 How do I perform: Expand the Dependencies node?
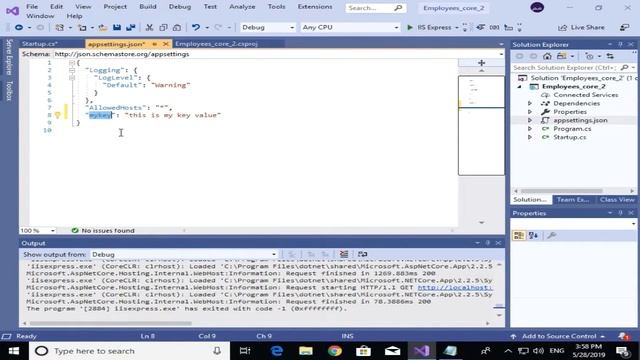530,103
